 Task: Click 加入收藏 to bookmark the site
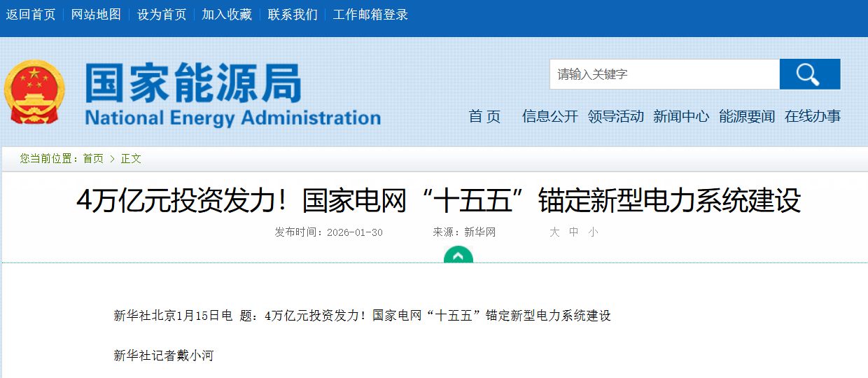click(x=227, y=15)
